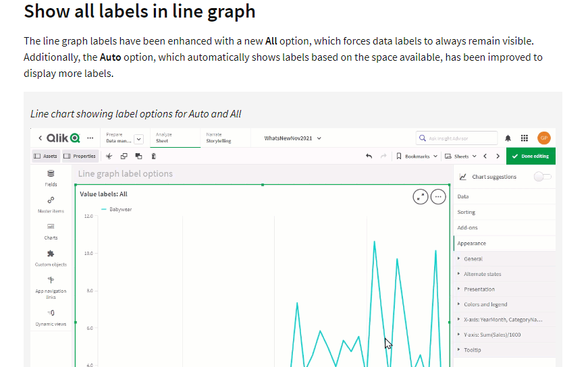This screenshot has height=367, width=588.
Task: Open the Appearance properties section
Action: coord(504,244)
